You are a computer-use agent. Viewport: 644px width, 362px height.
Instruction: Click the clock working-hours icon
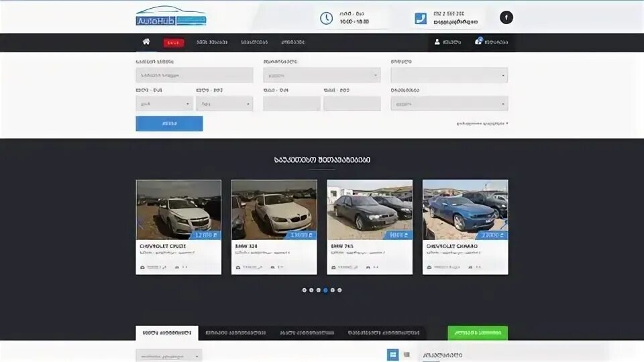click(326, 18)
